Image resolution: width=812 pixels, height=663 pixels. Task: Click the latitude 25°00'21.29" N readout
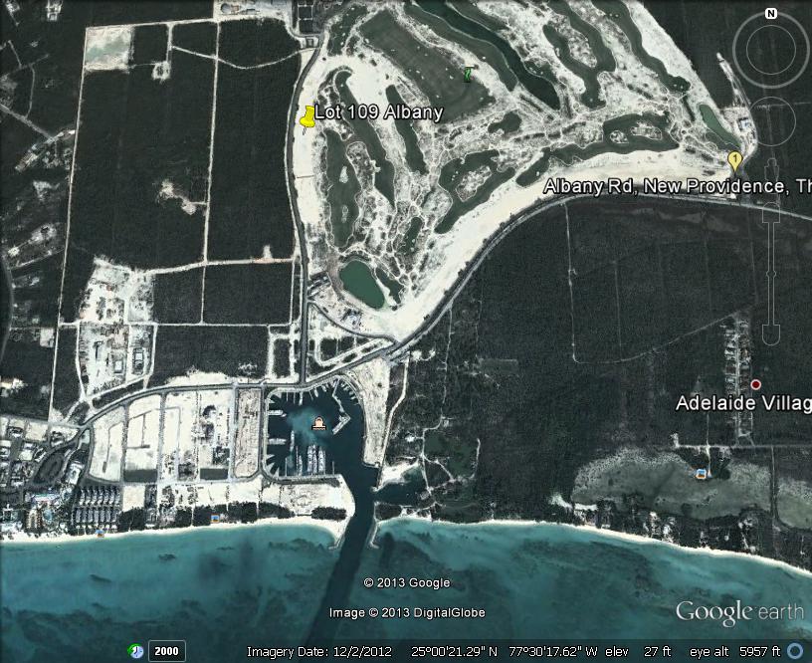454,652
